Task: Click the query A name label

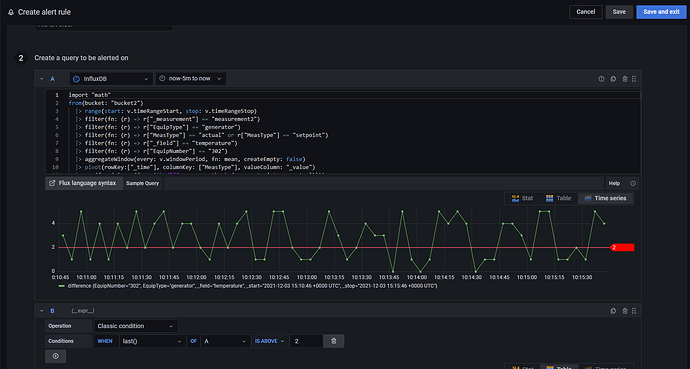Action: (x=52, y=79)
